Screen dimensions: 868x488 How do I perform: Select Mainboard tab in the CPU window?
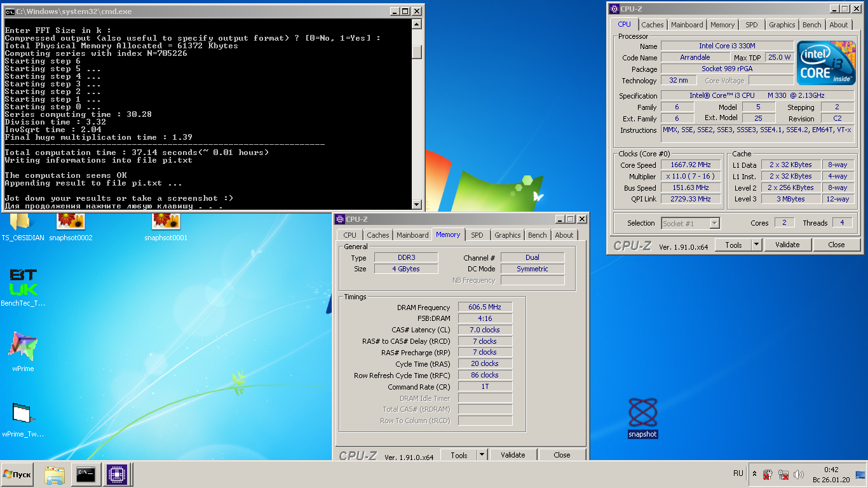(x=687, y=25)
